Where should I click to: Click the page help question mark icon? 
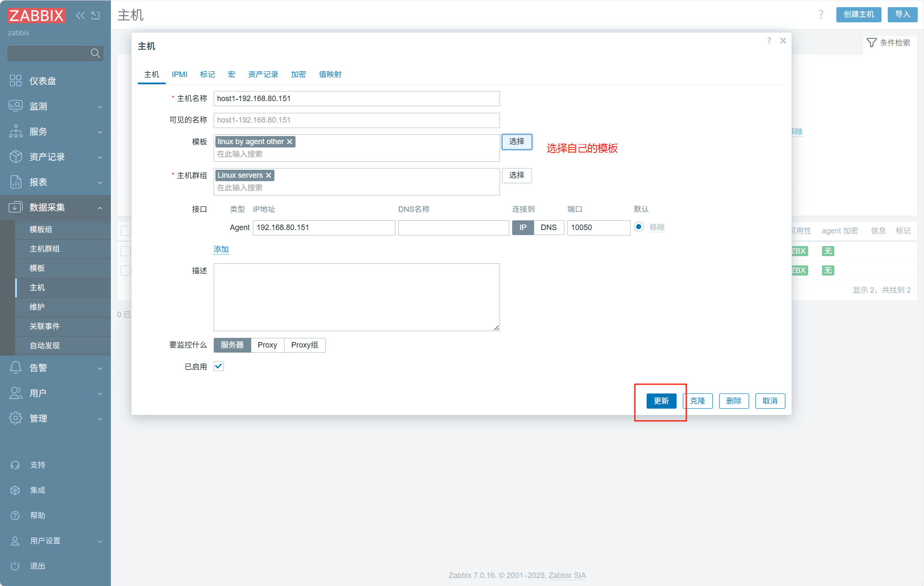coord(821,15)
